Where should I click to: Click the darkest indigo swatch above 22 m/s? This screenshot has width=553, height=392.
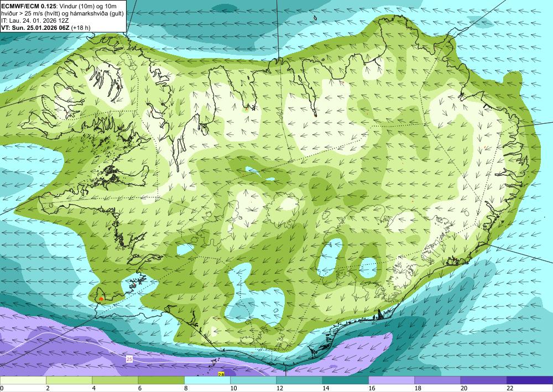click(530, 380)
